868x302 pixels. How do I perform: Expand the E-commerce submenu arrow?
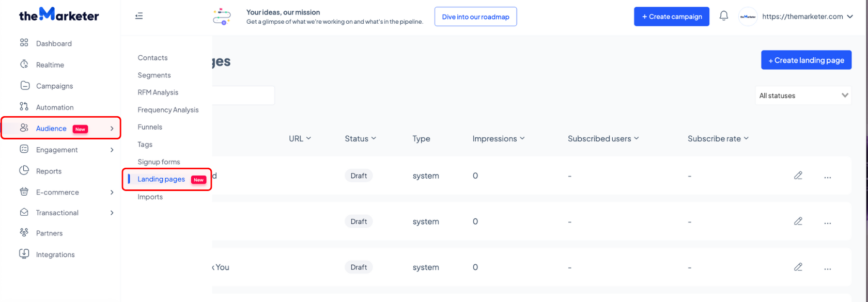[x=112, y=193]
